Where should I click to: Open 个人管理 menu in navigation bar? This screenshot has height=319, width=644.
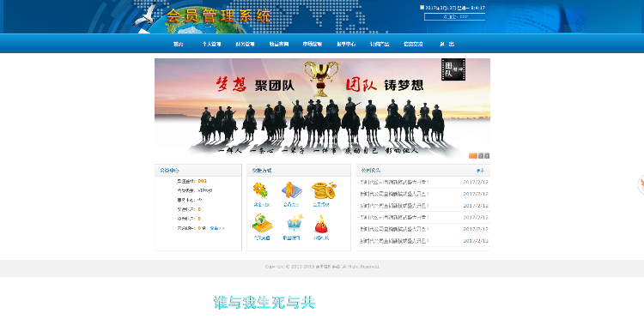211,44
